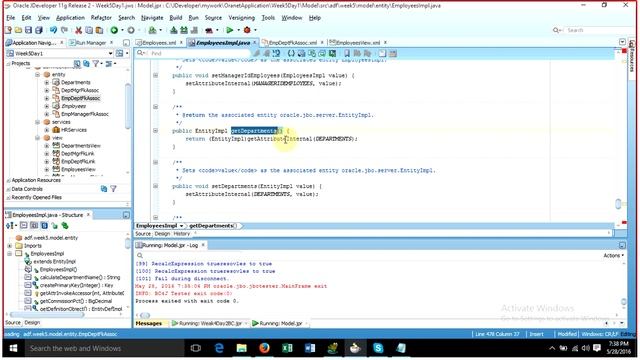Save the current file using Save icon
This screenshot has height=360, width=640.
[x=28, y=30]
